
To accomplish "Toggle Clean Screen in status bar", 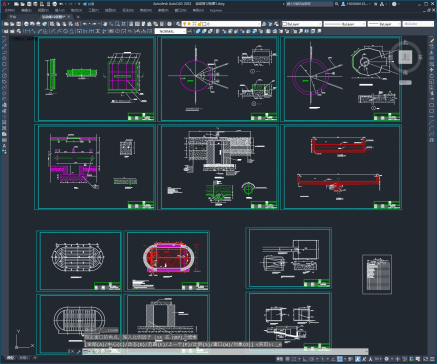I will click(x=426, y=359).
